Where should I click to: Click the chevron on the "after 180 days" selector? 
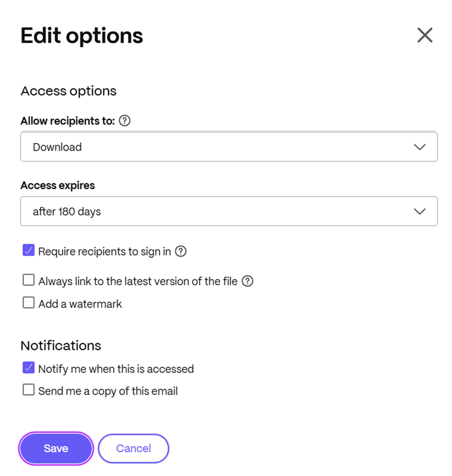click(419, 211)
